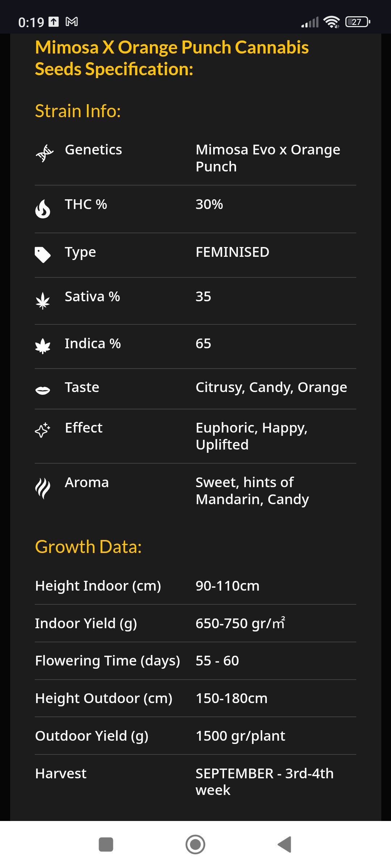
Task: Tap the Wi-Fi status icon
Action: coord(332,22)
